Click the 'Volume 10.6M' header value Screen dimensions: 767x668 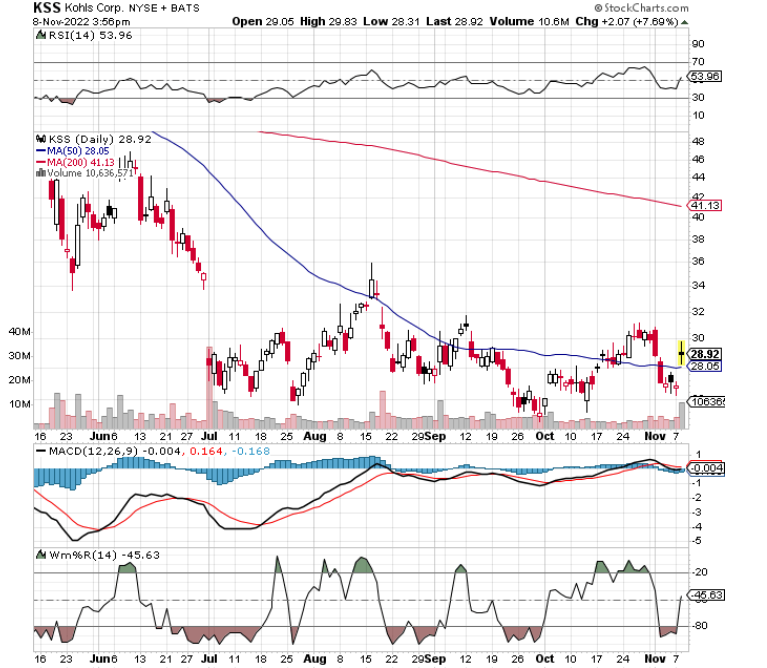click(529, 22)
